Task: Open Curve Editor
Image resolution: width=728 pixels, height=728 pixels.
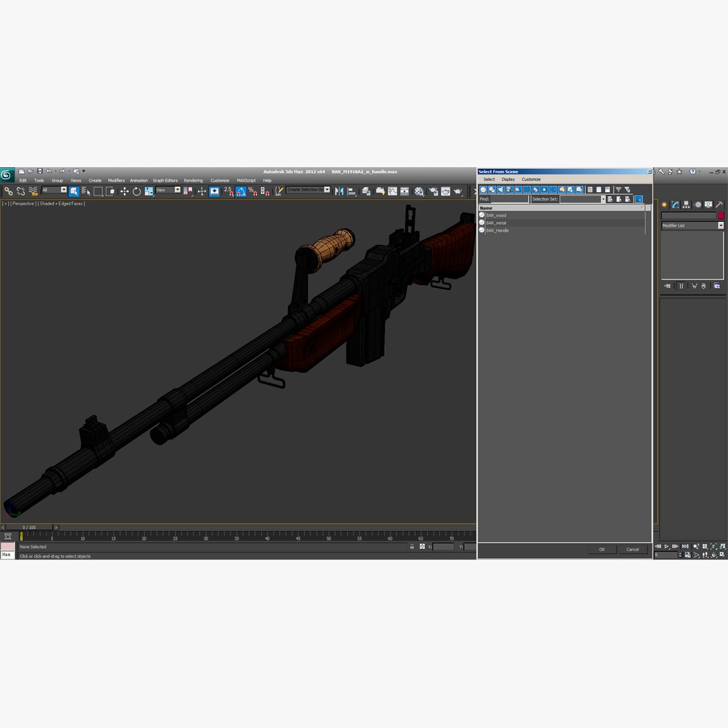Action: pos(393,191)
